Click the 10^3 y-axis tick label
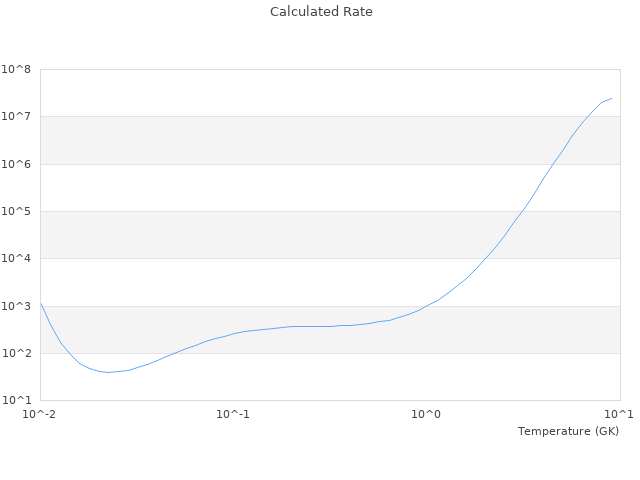640x480 pixels. (17, 306)
